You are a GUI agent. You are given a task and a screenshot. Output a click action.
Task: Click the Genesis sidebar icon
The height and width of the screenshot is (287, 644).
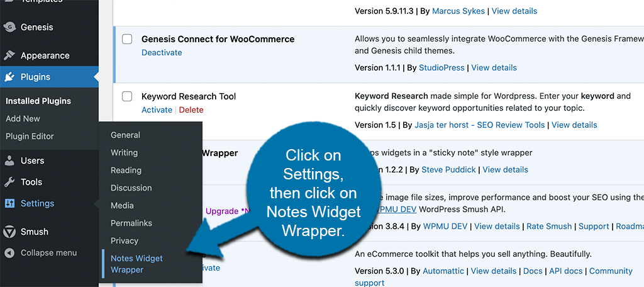point(9,27)
